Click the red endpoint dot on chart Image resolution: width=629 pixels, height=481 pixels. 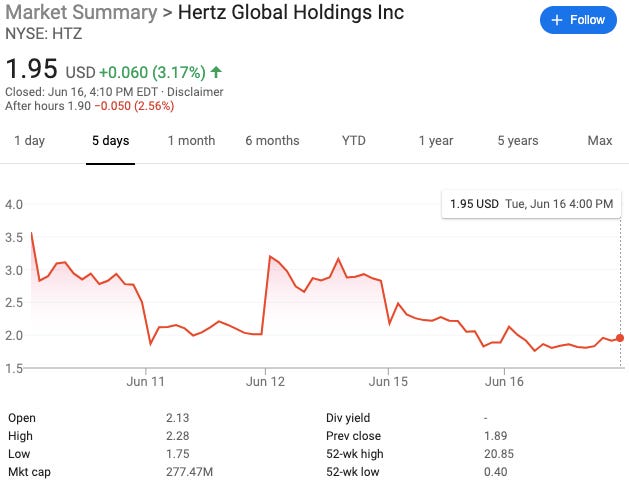tap(620, 338)
